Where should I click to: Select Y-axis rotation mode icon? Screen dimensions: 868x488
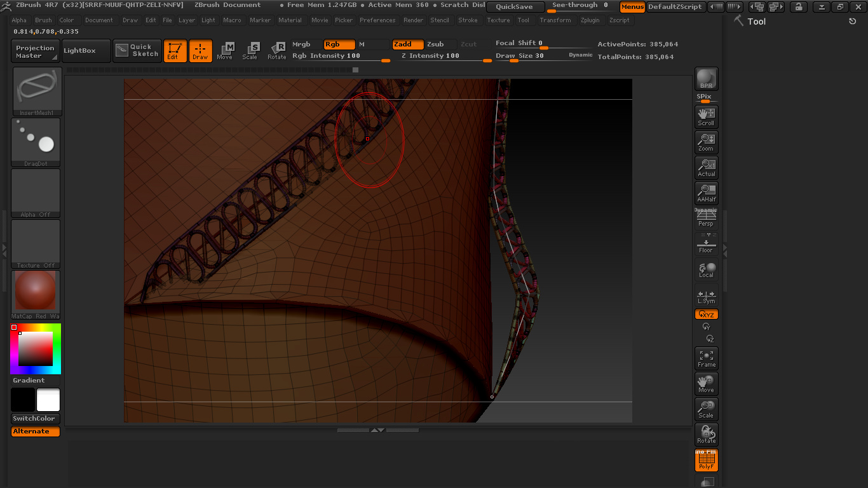(706, 327)
